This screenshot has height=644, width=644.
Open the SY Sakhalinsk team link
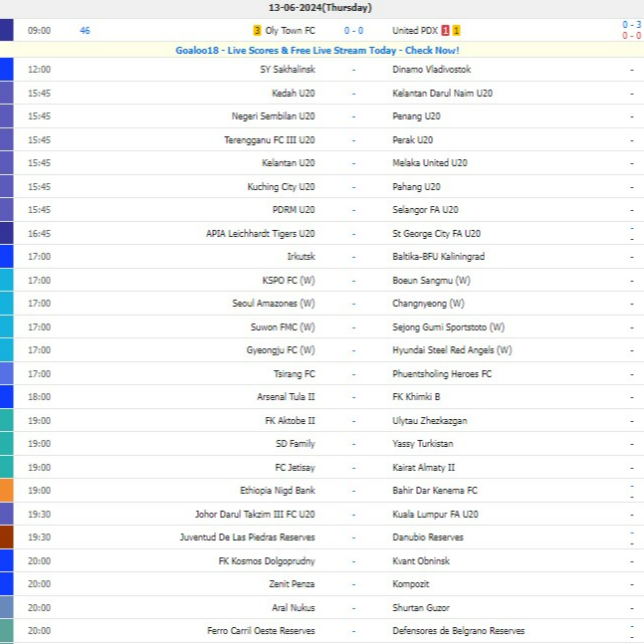[x=287, y=69]
